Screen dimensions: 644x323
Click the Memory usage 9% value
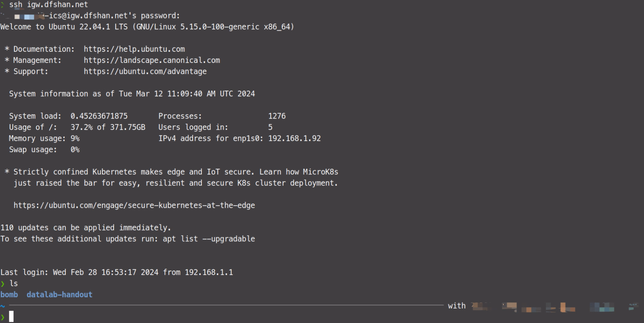75,139
